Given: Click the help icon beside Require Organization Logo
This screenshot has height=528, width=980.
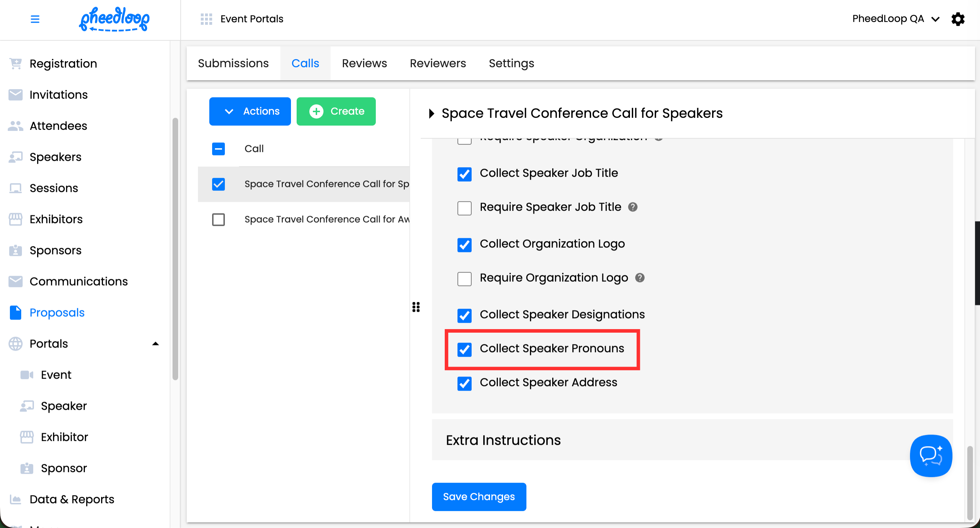Looking at the screenshot, I should pos(640,278).
